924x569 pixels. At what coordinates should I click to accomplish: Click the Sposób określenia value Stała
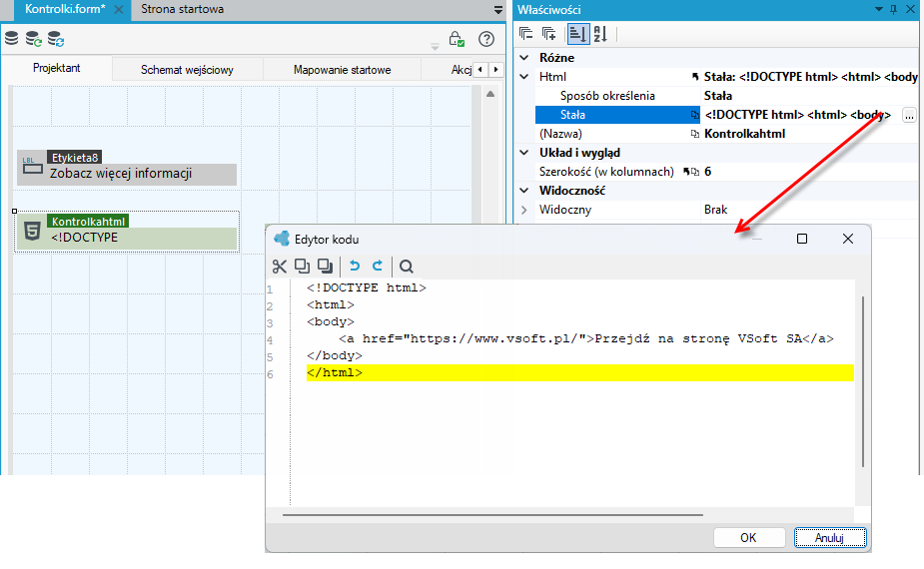718,96
